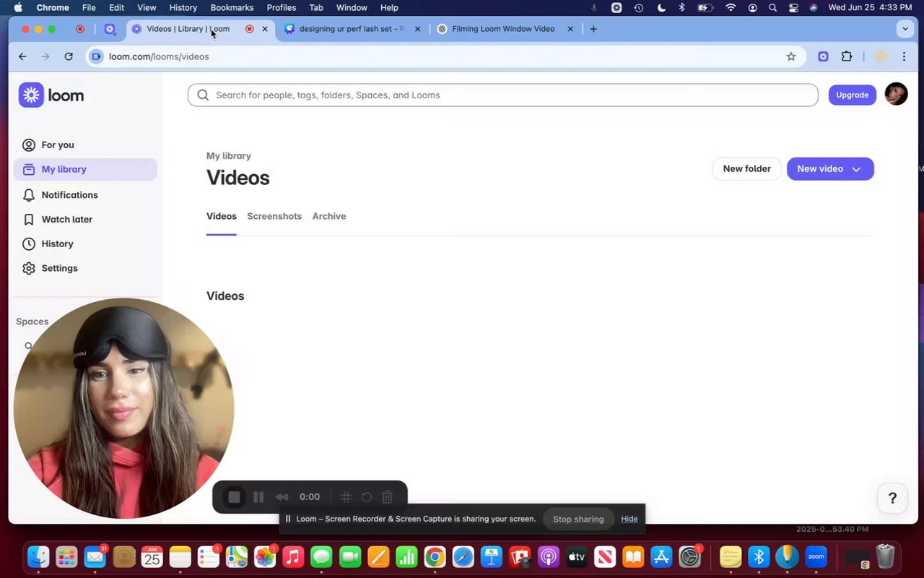Open Chrome three-dot menu
The image size is (924, 578).
pyautogui.click(x=904, y=56)
